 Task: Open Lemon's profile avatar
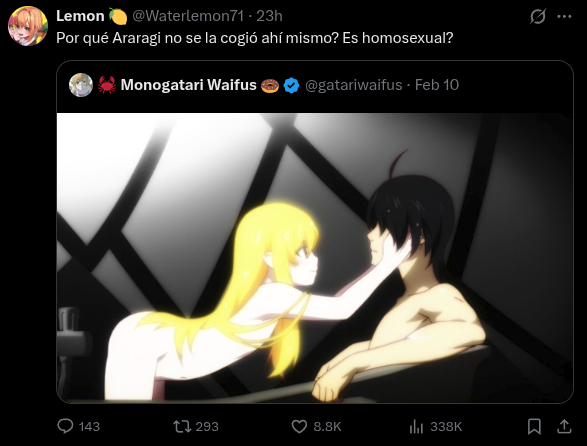pyautogui.click(x=28, y=26)
